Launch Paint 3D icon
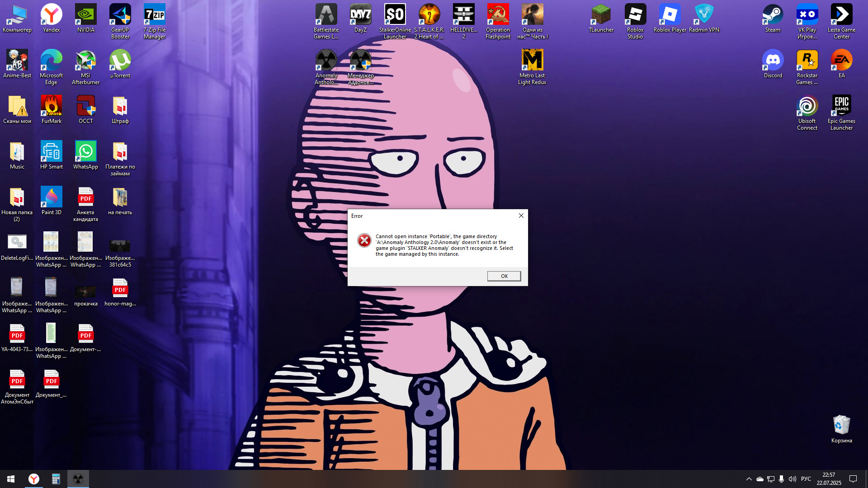Image resolution: width=868 pixels, height=488 pixels. (x=52, y=201)
